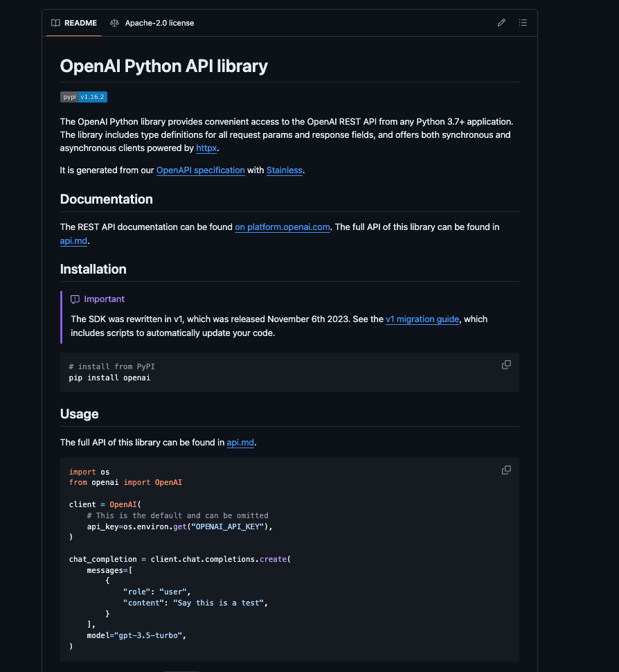Click the Documentation section heading
Screen dimensions: 619x672
(x=106, y=200)
